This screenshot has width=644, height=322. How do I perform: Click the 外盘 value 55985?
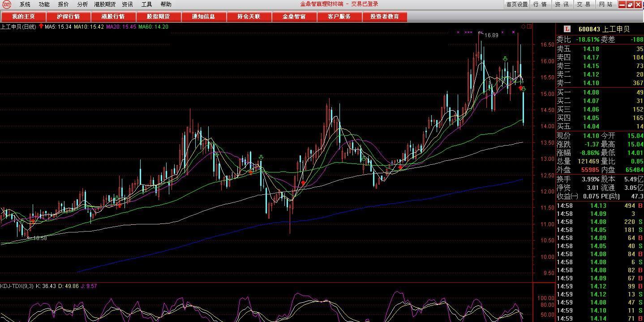[x=590, y=170]
